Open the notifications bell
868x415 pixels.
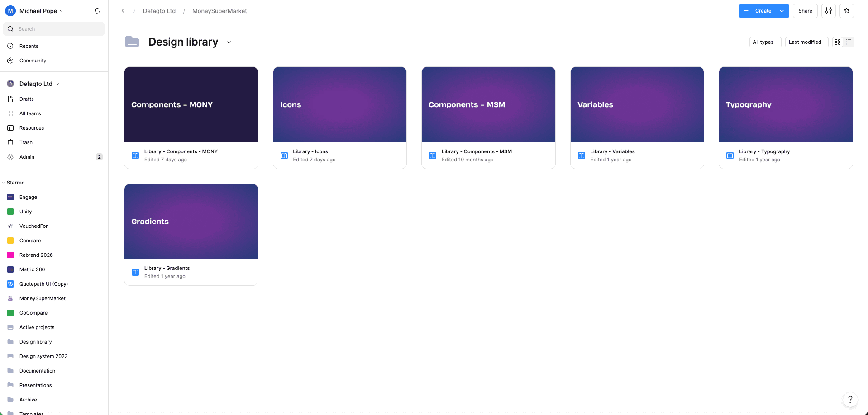[x=97, y=11]
